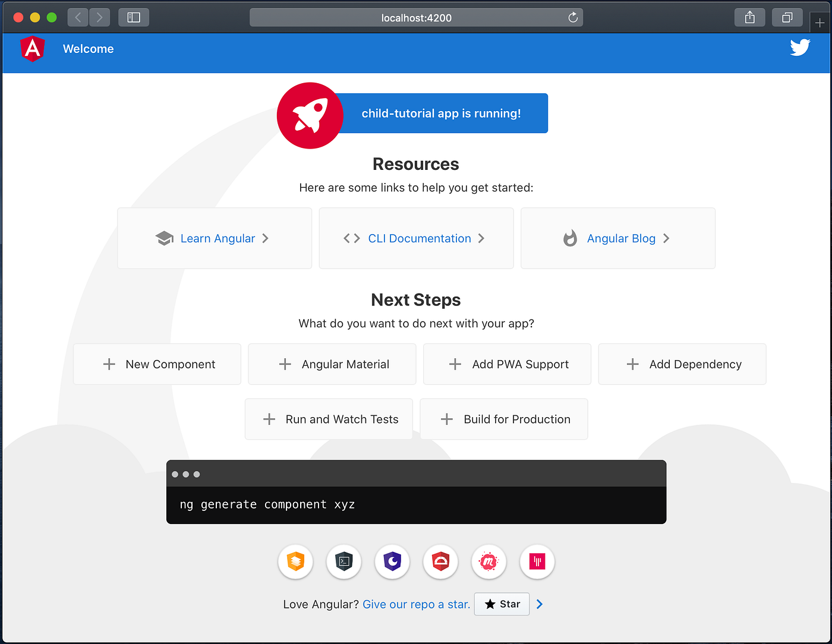Click the plus icon on Run and Watch Tests
This screenshot has width=832, height=644.
269,419
